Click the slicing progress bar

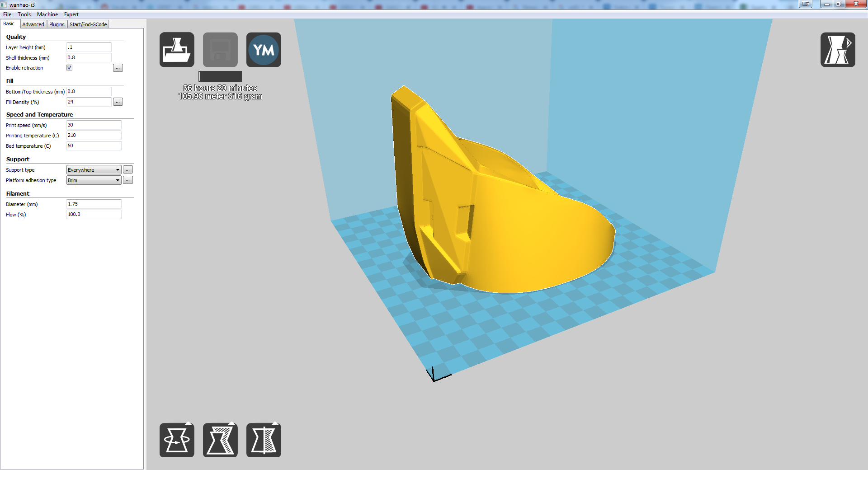tap(220, 76)
